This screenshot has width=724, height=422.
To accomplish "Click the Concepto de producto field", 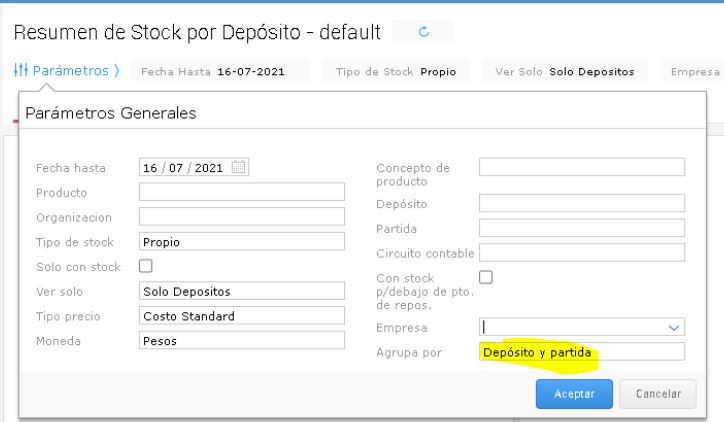I will [582, 167].
